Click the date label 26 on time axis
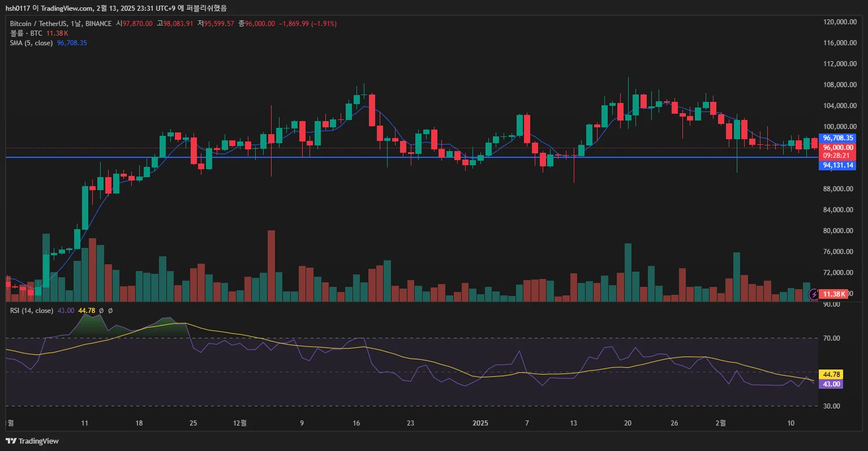Image resolution: width=868 pixels, height=451 pixels. pyautogui.click(x=674, y=423)
